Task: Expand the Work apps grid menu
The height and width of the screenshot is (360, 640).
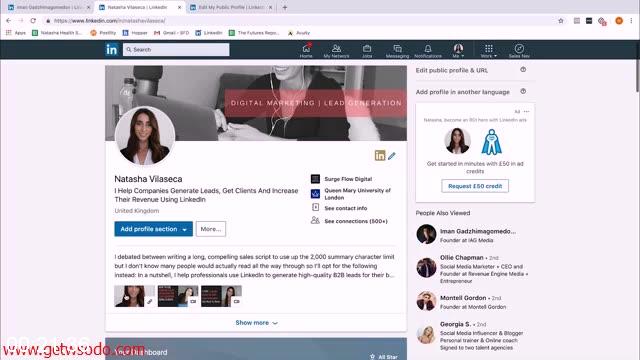Action: pyautogui.click(x=489, y=51)
